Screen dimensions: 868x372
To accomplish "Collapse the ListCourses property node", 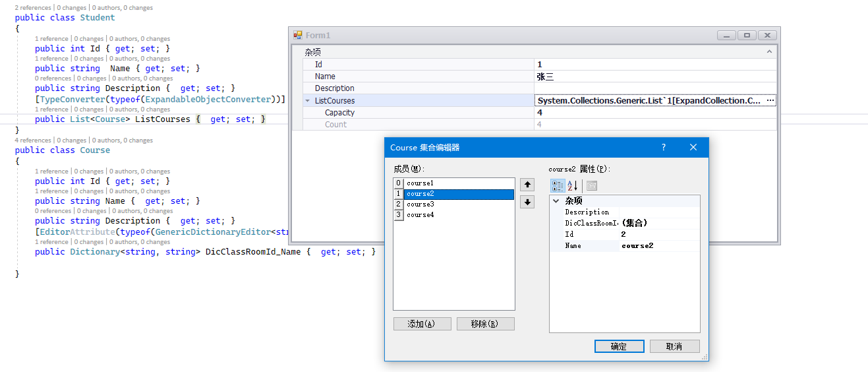I will tap(308, 101).
